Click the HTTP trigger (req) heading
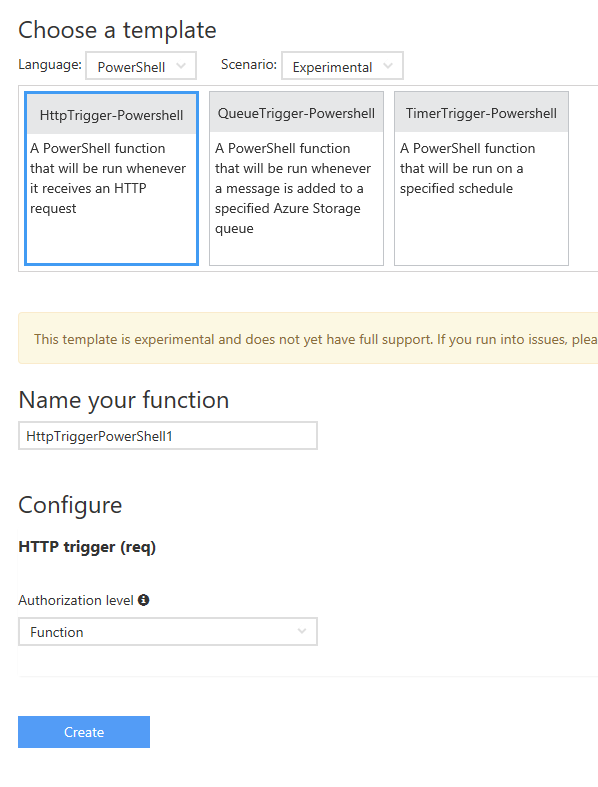Image resolution: width=598 pixels, height=787 pixels. 87,547
